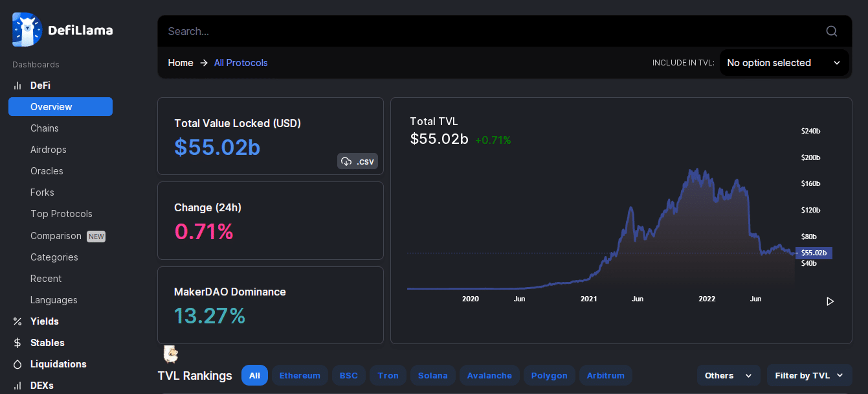Open the DEXs bar chart section
Image resolution: width=868 pixels, height=394 pixels.
tap(17, 386)
